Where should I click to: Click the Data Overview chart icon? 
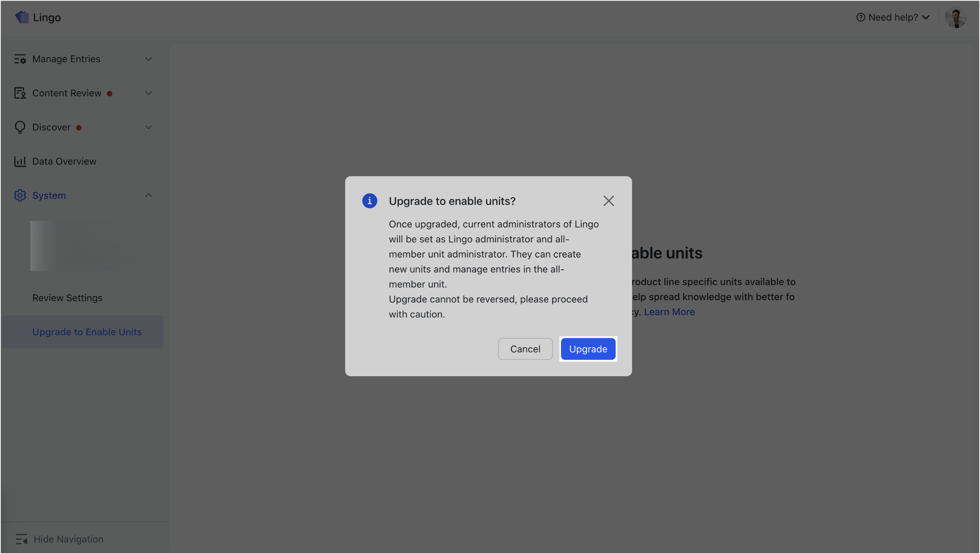point(20,161)
